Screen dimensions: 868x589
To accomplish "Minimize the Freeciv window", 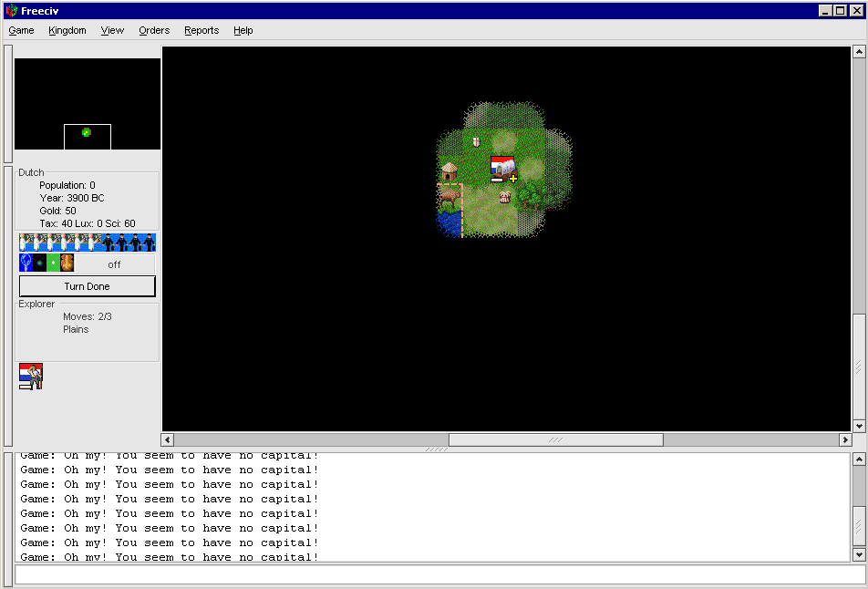I will 825,11.
